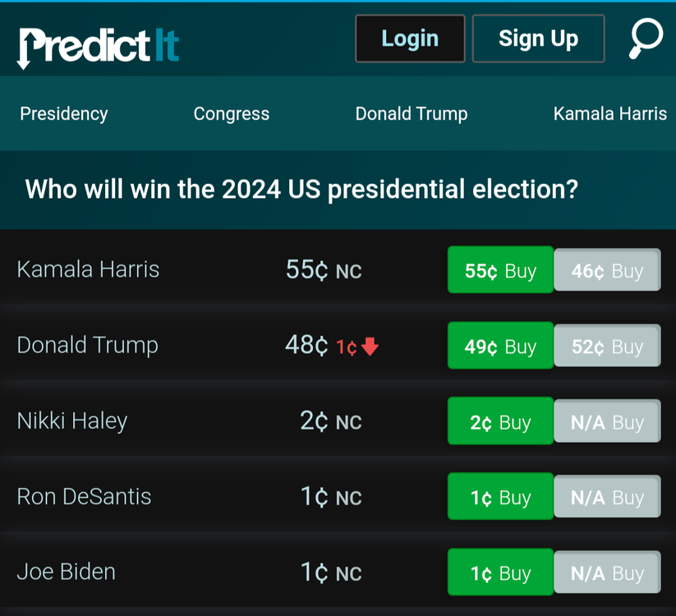Click the red price-drop arrow beside Donald Trump
This screenshot has width=676, height=616.
coord(369,346)
